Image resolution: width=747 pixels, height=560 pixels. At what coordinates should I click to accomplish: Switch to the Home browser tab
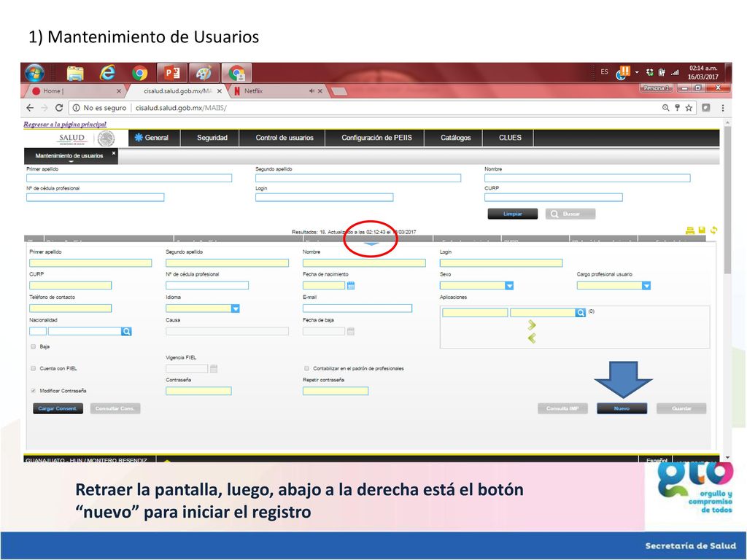[74, 91]
